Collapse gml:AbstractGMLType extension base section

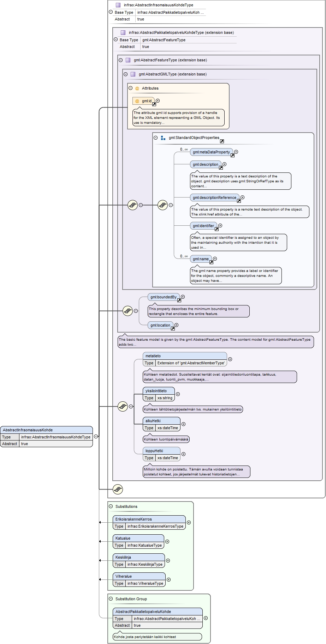coord(125,74)
